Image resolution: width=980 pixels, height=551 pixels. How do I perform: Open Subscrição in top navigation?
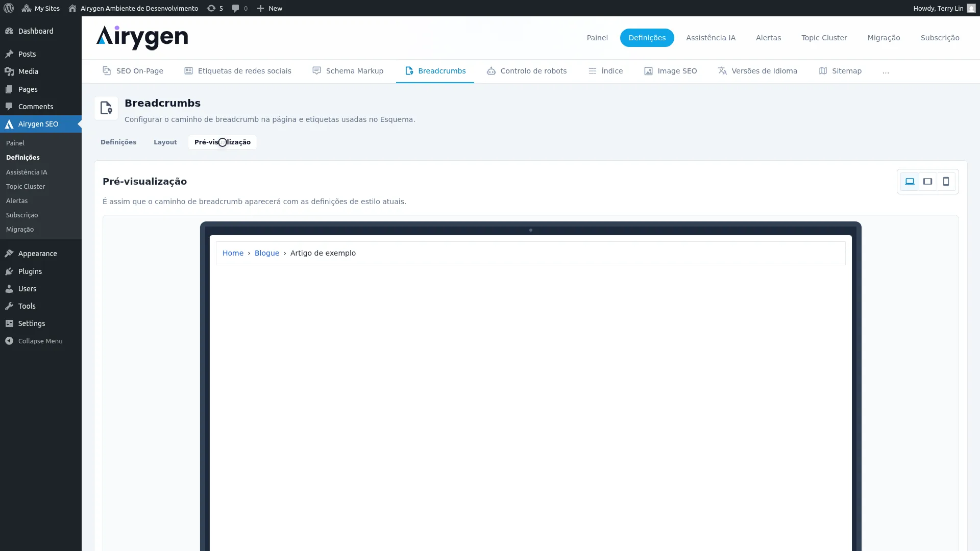940,38
